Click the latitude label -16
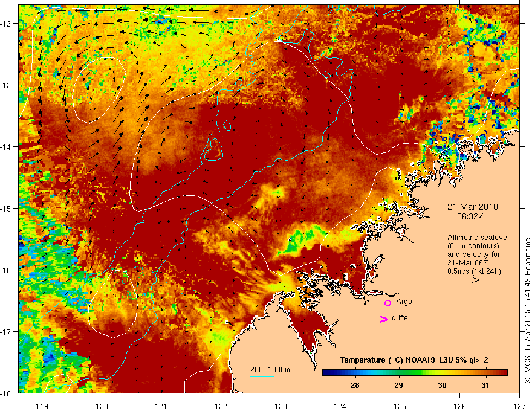 (x=7, y=270)
